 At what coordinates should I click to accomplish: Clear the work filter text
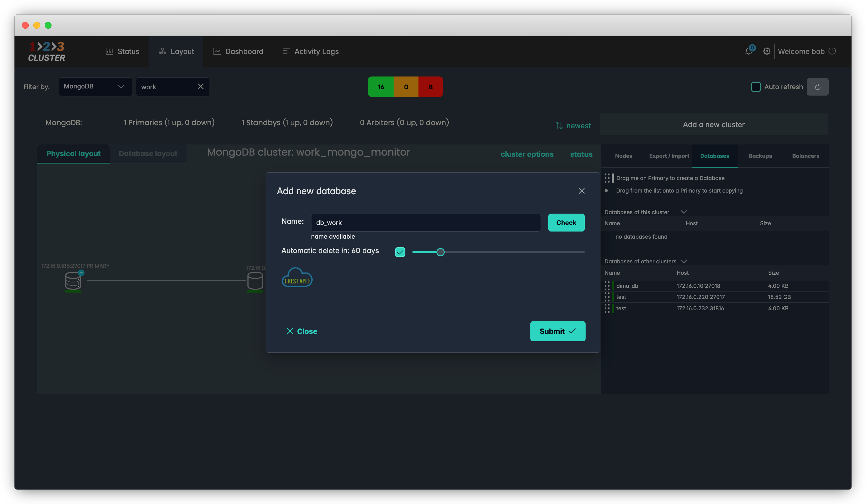tap(201, 86)
